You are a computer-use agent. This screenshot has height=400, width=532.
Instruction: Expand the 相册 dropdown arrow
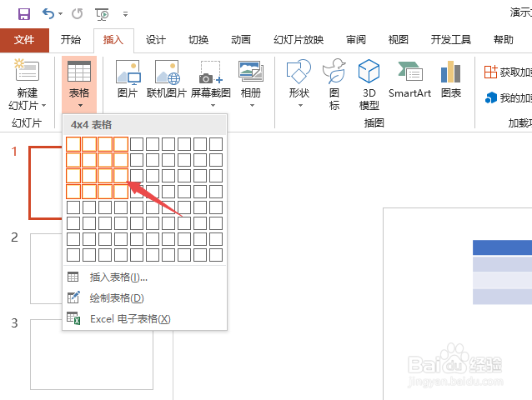point(252,106)
